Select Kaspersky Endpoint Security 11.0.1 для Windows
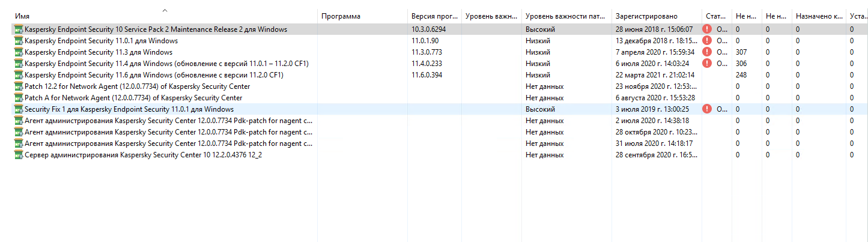Viewport: 868px width, 242px height. click(101, 41)
